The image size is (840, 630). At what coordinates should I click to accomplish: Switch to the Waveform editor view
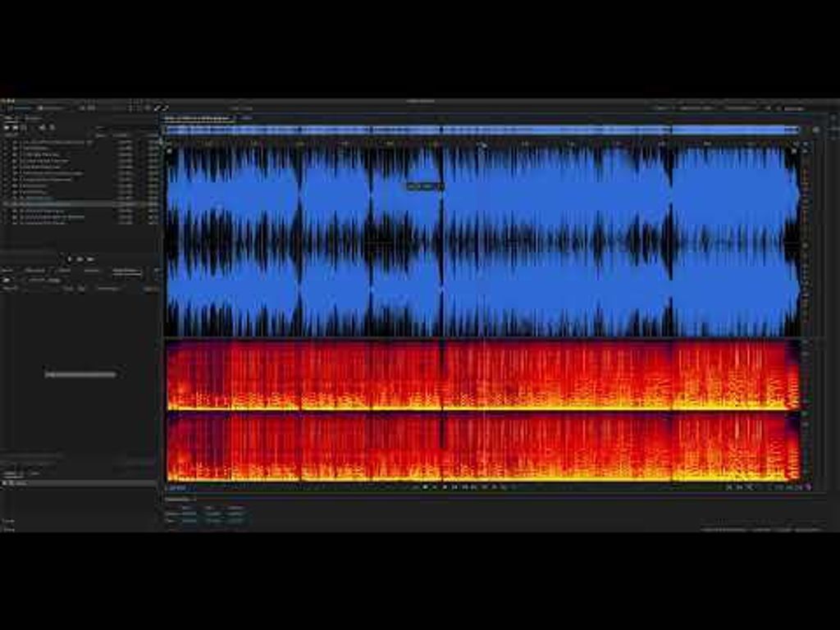[18, 107]
